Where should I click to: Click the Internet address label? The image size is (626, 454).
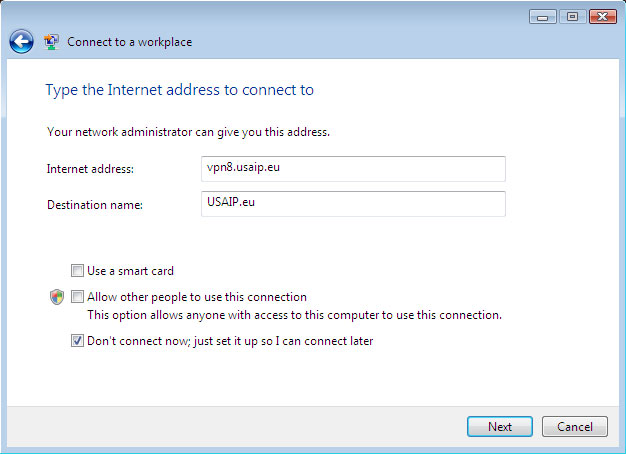[x=90, y=169]
